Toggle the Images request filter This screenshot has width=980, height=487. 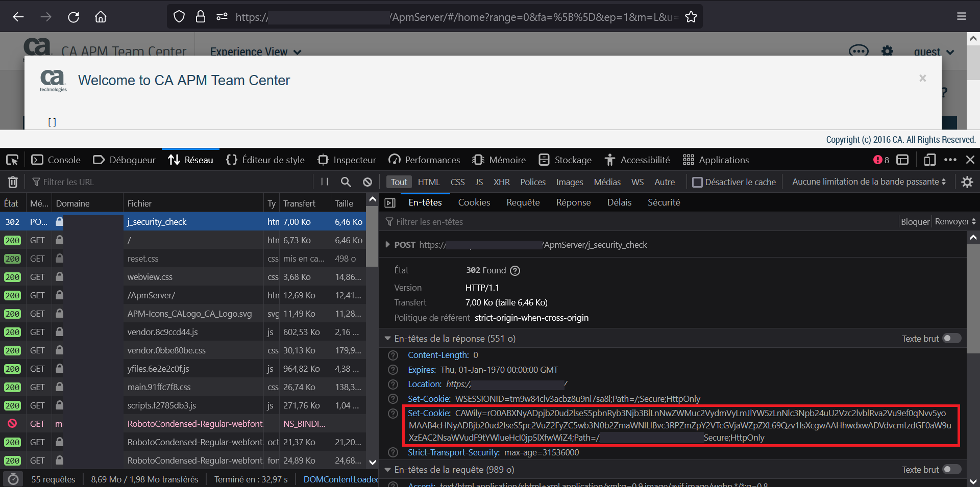[x=570, y=182]
